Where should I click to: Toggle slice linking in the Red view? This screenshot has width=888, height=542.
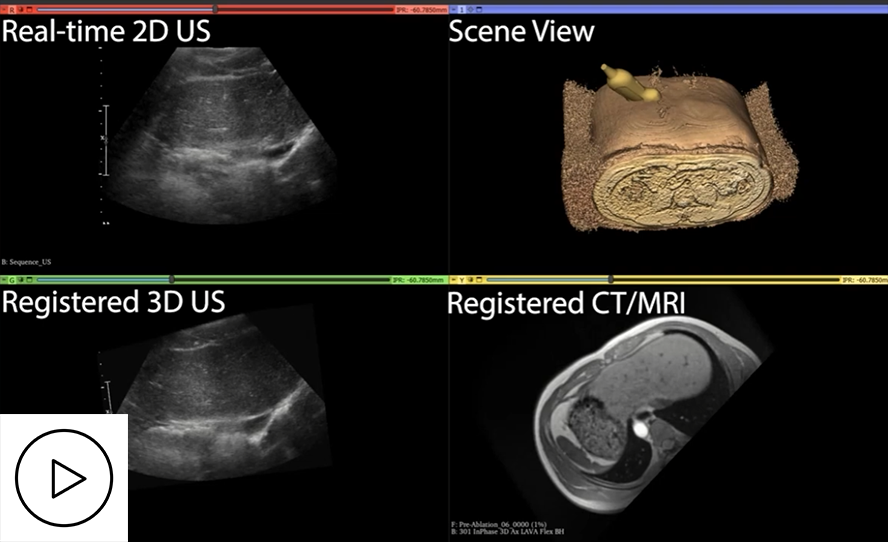(x=21, y=9)
